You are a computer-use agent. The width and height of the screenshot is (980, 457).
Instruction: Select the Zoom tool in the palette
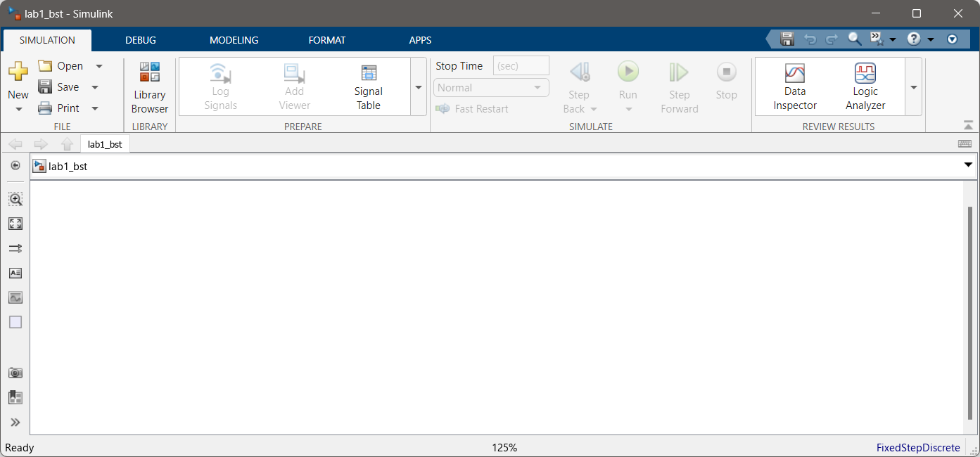coord(15,199)
